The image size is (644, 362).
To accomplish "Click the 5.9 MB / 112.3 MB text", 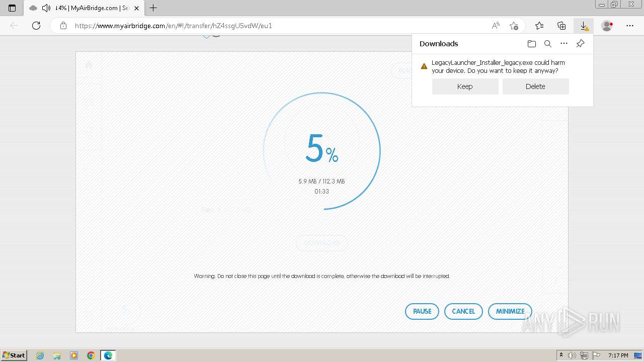I will tap(321, 182).
